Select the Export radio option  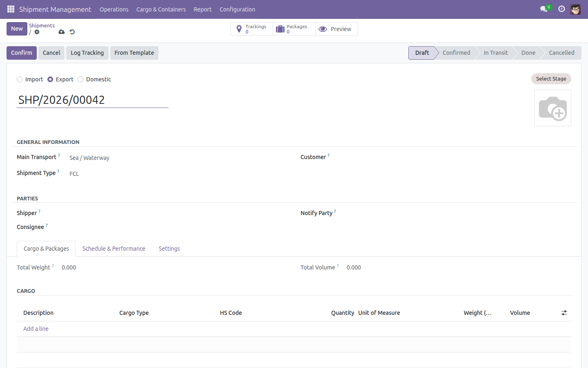[50, 79]
